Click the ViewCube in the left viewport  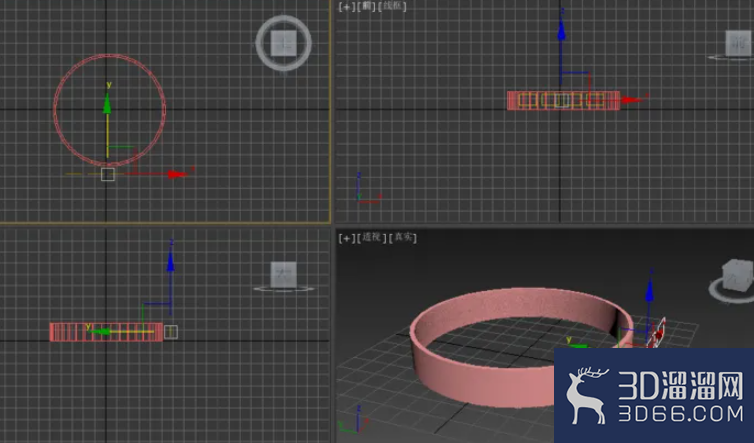tap(283, 275)
